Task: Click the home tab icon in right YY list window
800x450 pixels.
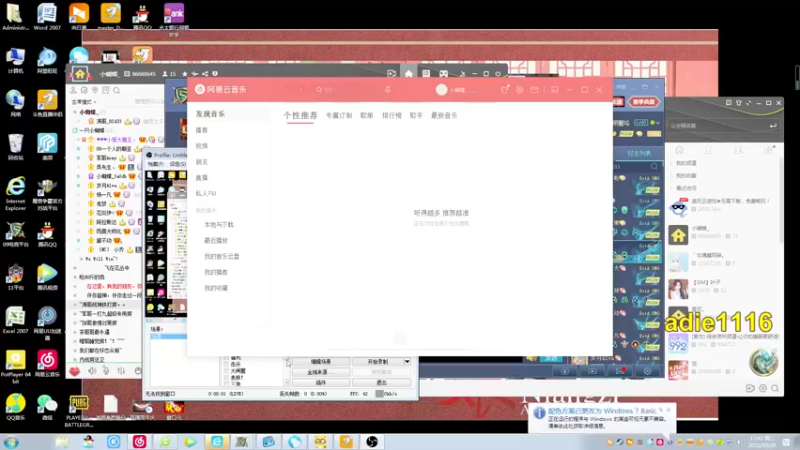Action: (x=679, y=150)
